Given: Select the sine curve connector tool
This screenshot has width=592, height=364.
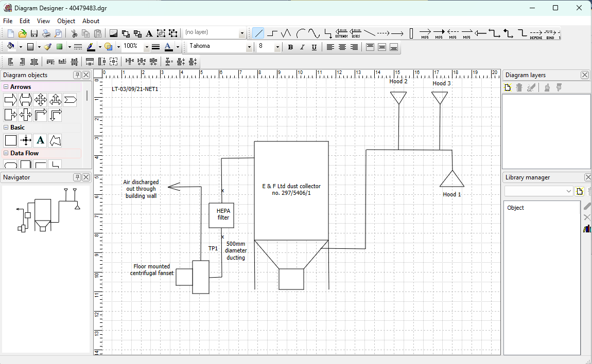Looking at the screenshot, I should (x=314, y=33).
